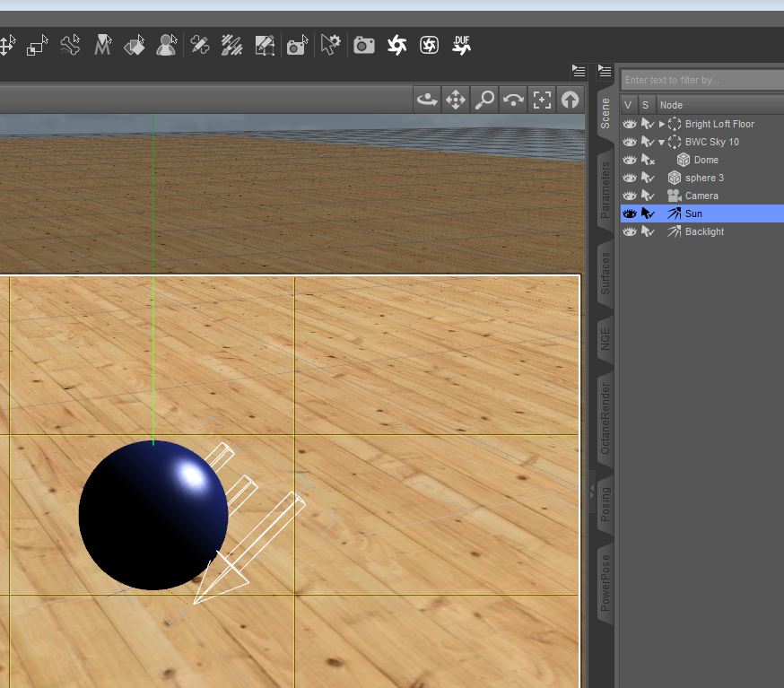The height and width of the screenshot is (688, 784).
Task: Activate the Geometry Editor pencil-grid tool
Action: [265, 45]
